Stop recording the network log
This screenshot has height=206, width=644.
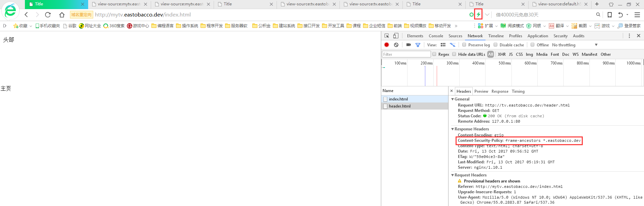(387, 45)
